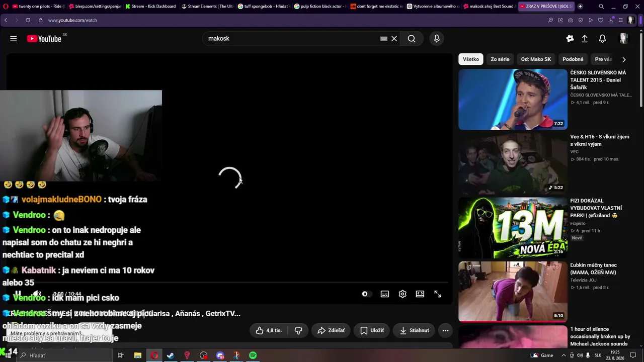Viewport: 644px width, 362px height.
Task: Open File Explorer from the taskbar
Action: (x=138, y=355)
